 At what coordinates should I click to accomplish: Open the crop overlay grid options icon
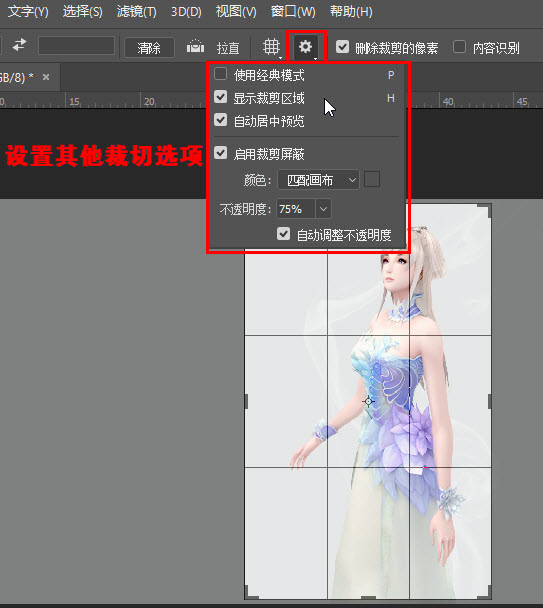(x=271, y=47)
